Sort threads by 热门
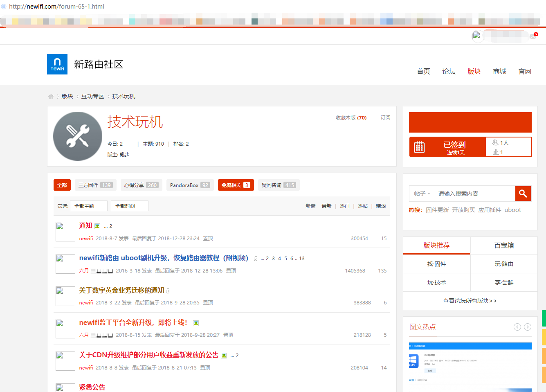 (344, 206)
